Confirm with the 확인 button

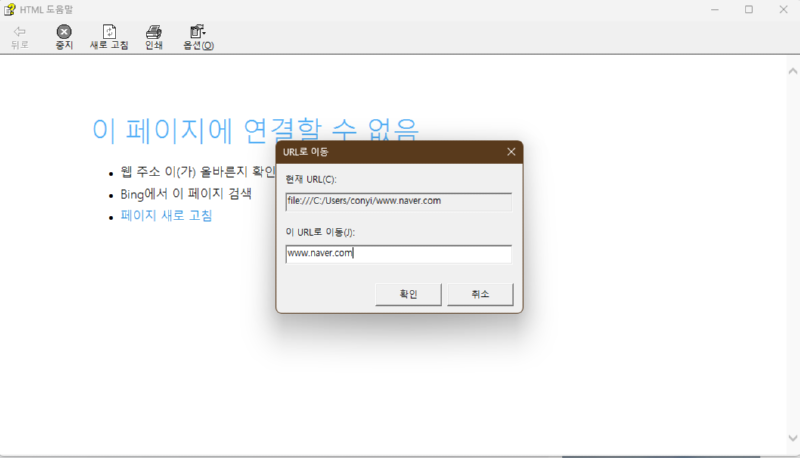(x=408, y=294)
